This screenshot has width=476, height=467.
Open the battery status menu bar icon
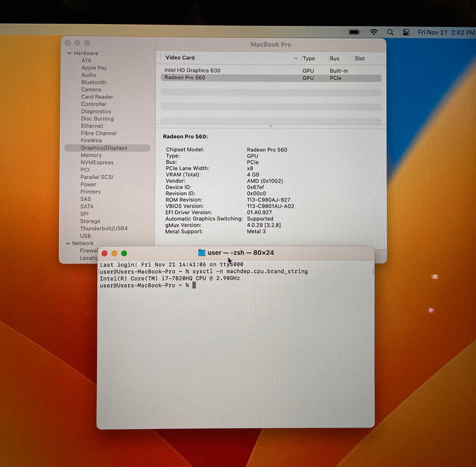(354, 32)
